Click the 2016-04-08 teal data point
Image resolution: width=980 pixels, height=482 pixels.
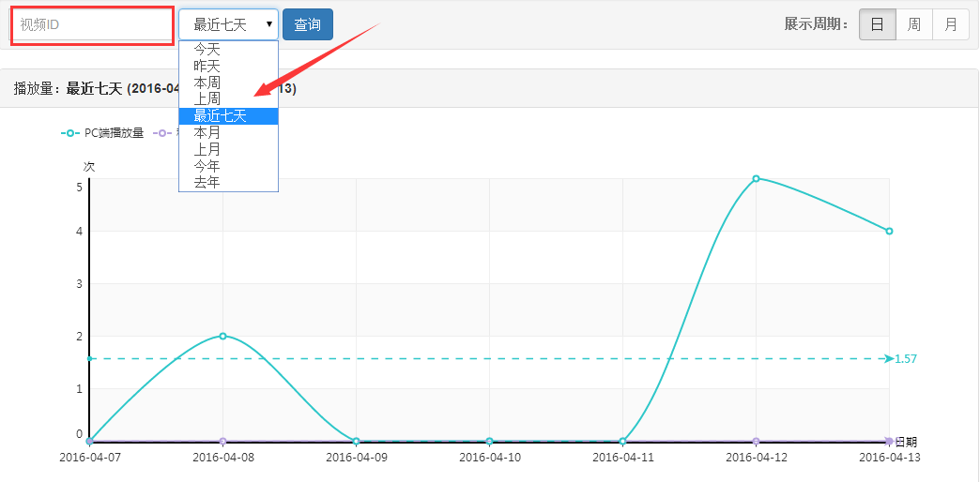tap(222, 336)
